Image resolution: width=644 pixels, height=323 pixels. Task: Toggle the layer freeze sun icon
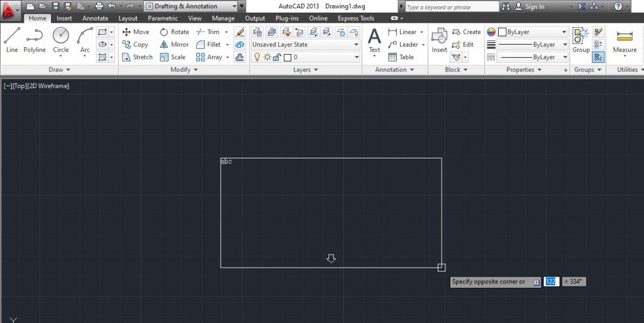[x=267, y=57]
